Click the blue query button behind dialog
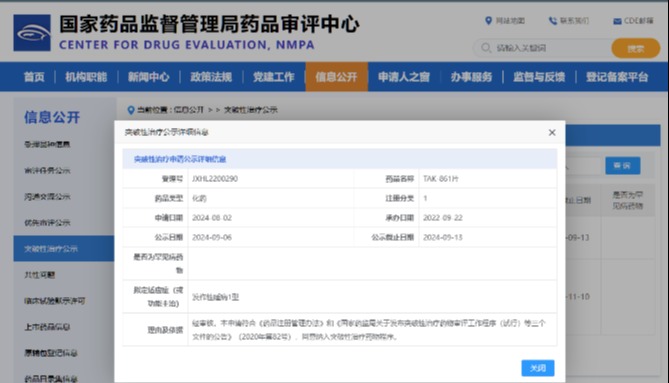 pyautogui.click(x=622, y=165)
